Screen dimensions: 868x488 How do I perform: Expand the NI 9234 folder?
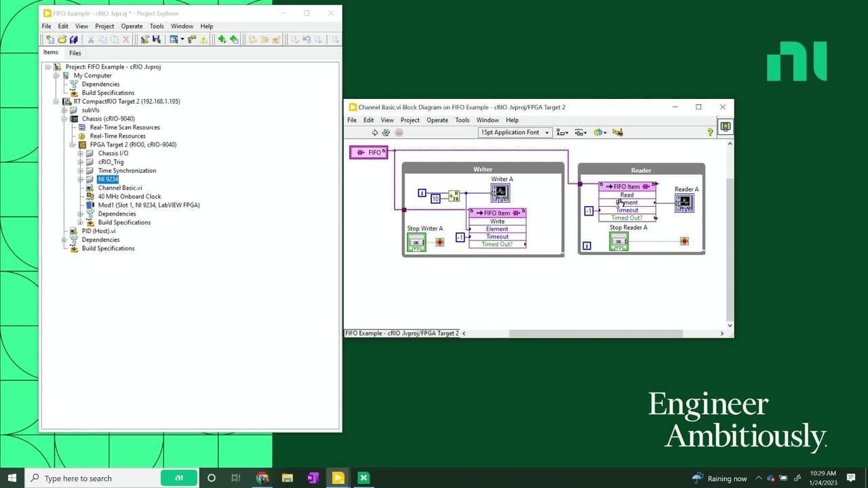(81, 180)
